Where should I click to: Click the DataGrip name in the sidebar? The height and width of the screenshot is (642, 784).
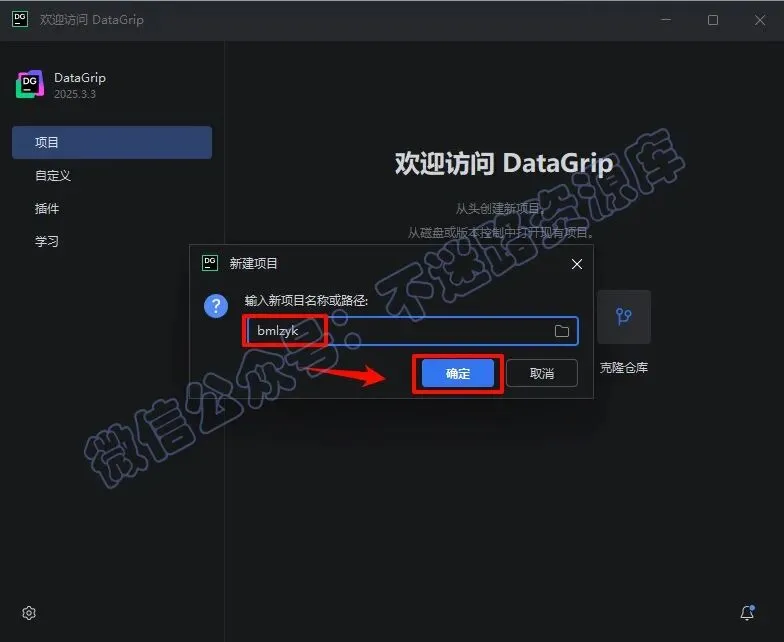pos(80,78)
